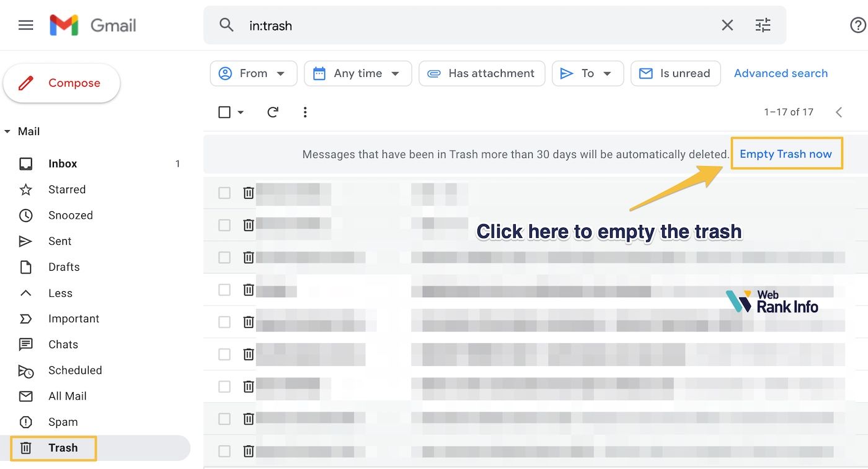The image size is (868, 469).
Task: Open search options filter icon
Action: 763,25
